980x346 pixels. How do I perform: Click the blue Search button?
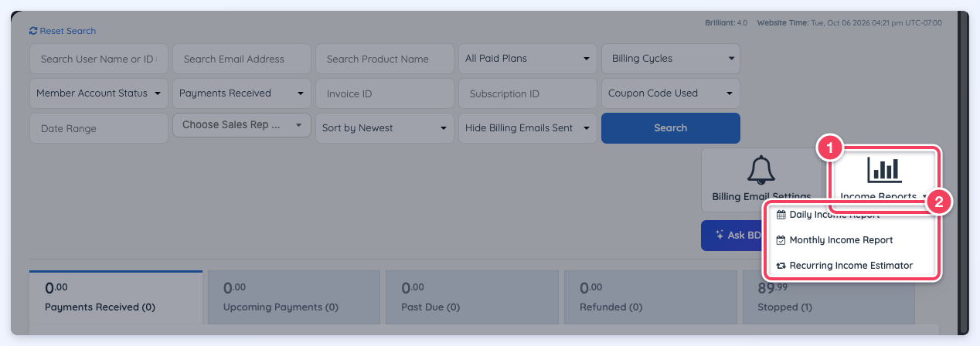(671, 128)
